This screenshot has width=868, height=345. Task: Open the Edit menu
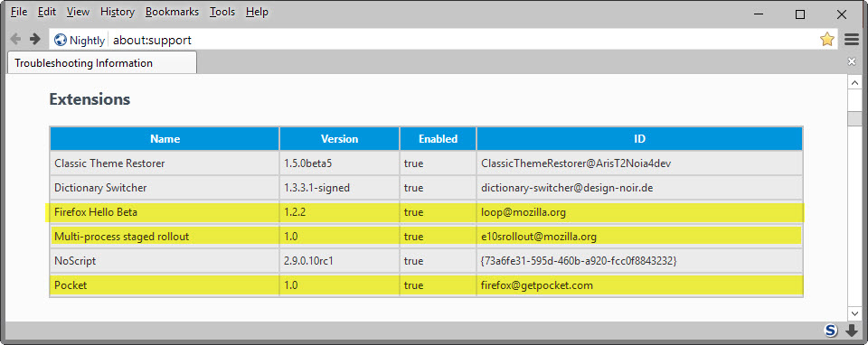[x=47, y=12]
